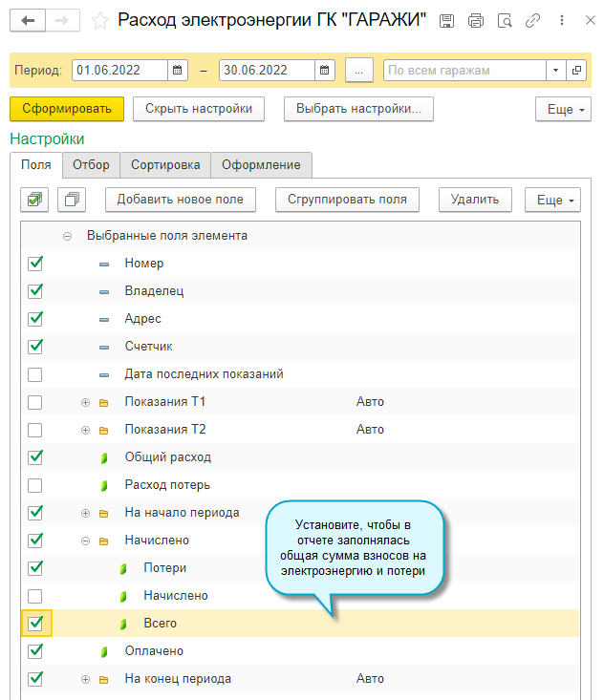
Task: Enable the Показания Т1 checkbox
Action: [x=34, y=402]
